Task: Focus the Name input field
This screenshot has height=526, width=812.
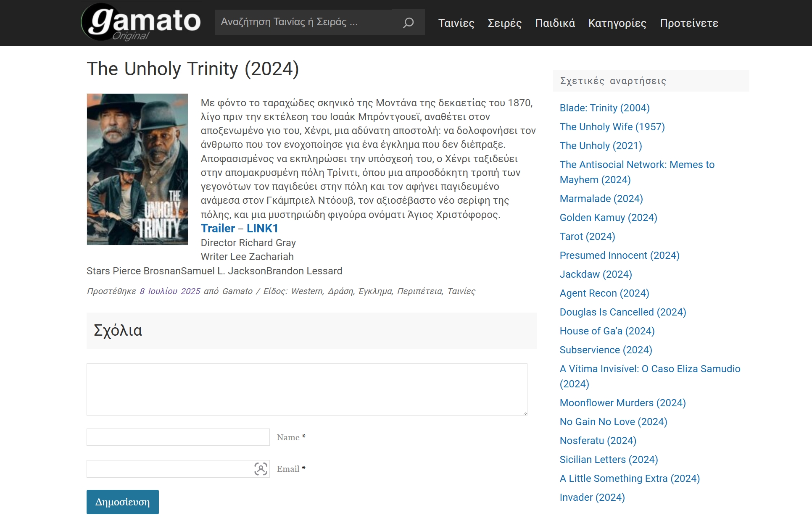Action: [178, 437]
